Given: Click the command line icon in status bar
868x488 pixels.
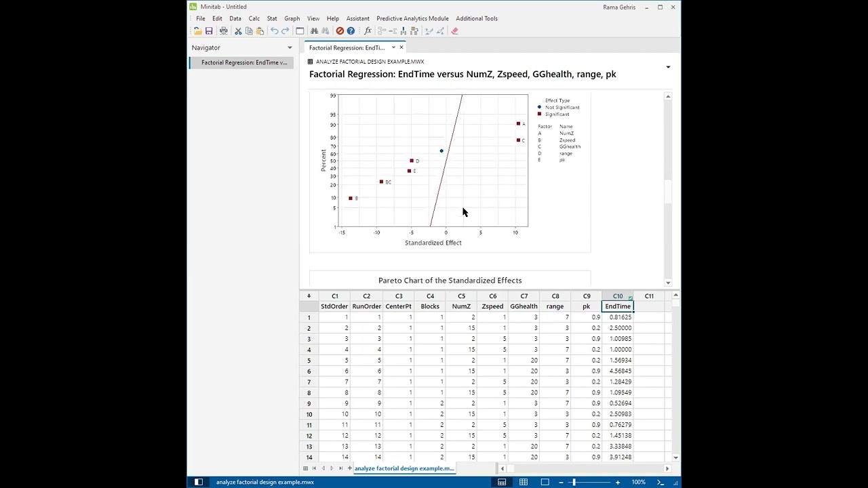Looking at the screenshot, I should pyautogui.click(x=660, y=482).
